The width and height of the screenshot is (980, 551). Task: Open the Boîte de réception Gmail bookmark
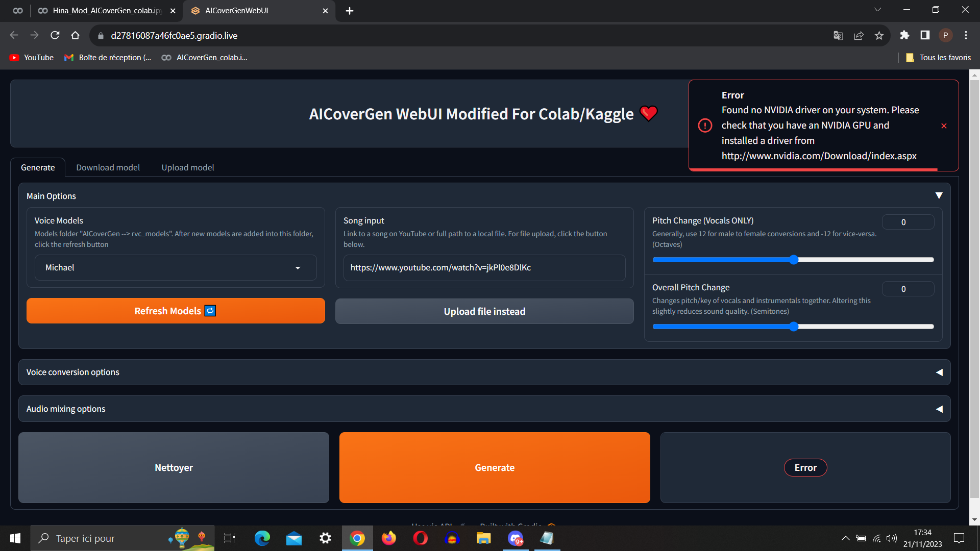(x=108, y=58)
